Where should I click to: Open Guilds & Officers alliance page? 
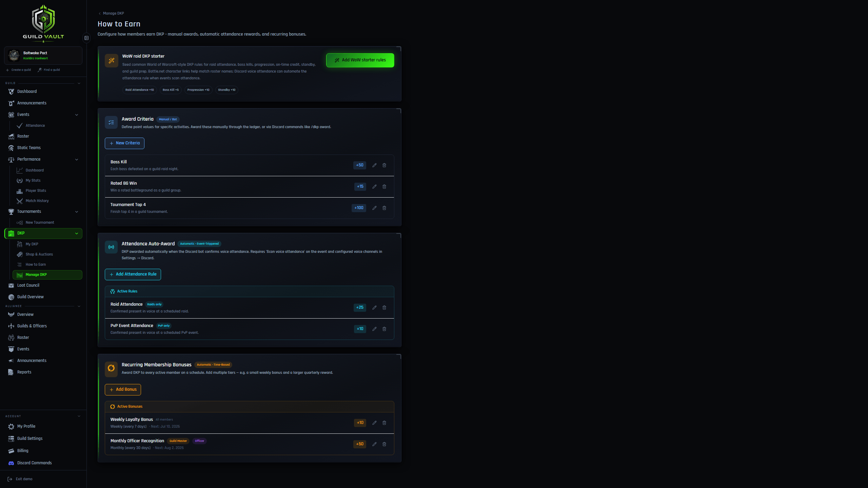click(x=43, y=326)
